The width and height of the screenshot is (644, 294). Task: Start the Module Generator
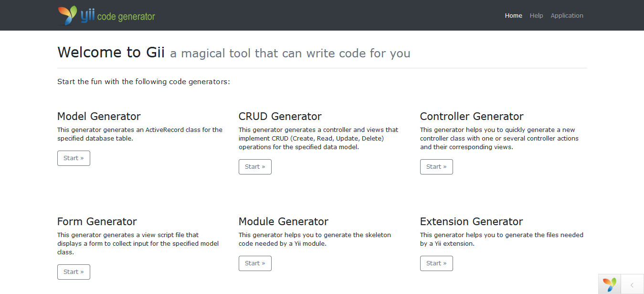(255, 263)
